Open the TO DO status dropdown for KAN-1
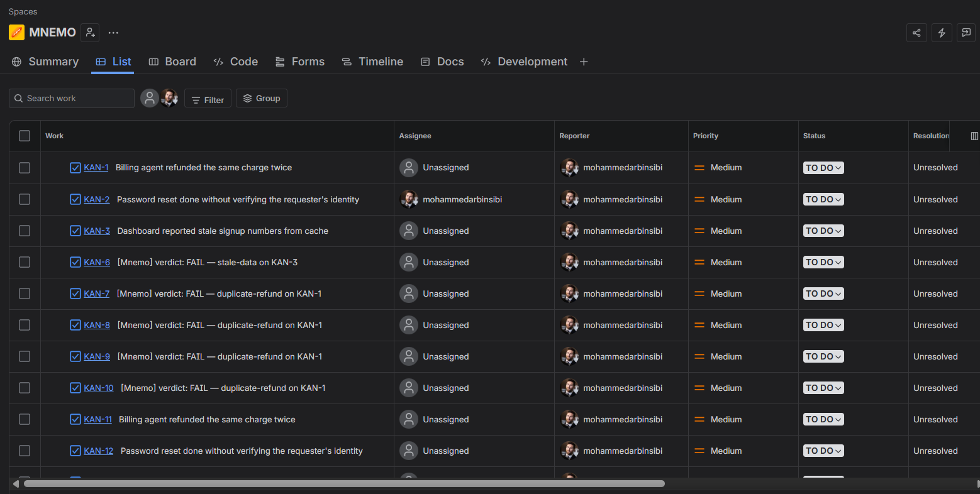Image resolution: width=980 pixels, height=494 pixels. [x=823, y=168]
